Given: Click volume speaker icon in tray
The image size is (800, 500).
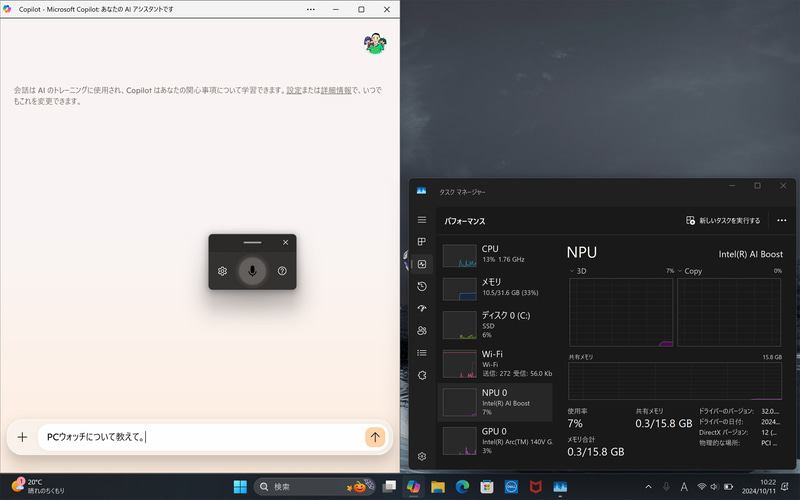Looking at the screenshot, I should 715,487.
